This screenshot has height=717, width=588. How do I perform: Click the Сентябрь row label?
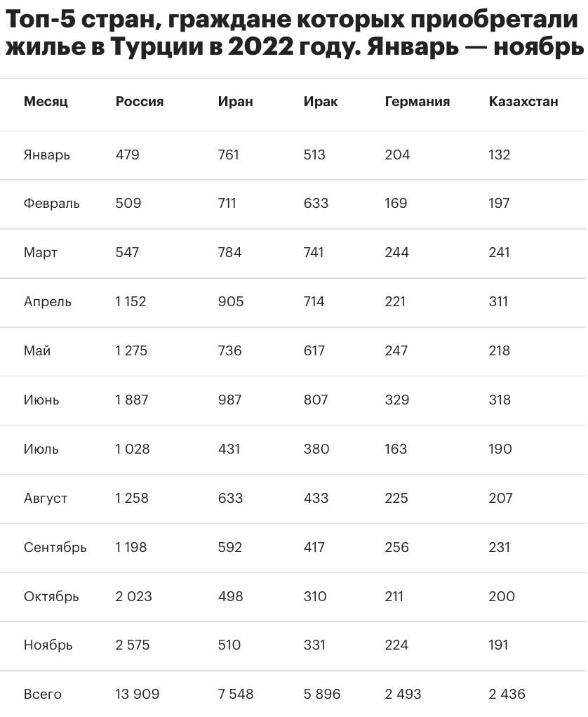click(x=55, y=548)
